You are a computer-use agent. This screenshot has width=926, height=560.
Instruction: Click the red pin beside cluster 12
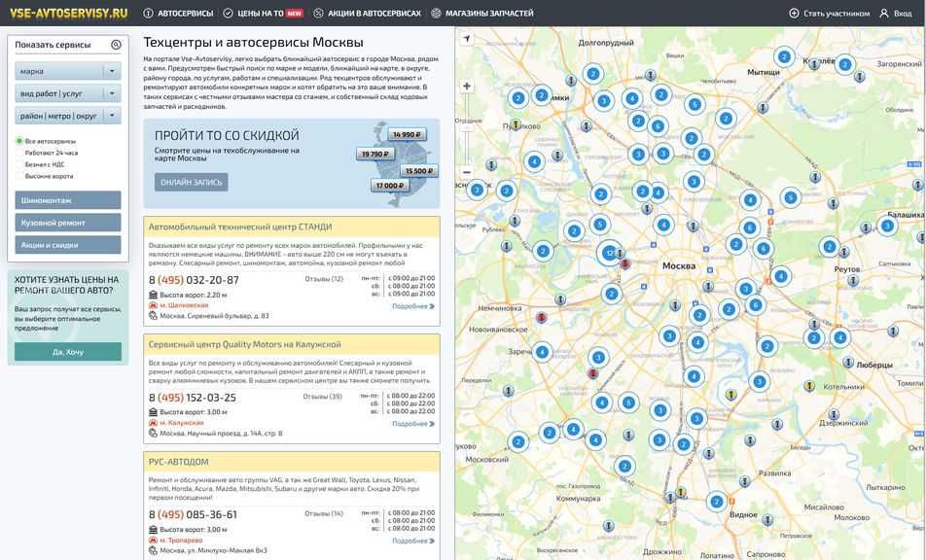click(x=624, y=263)
